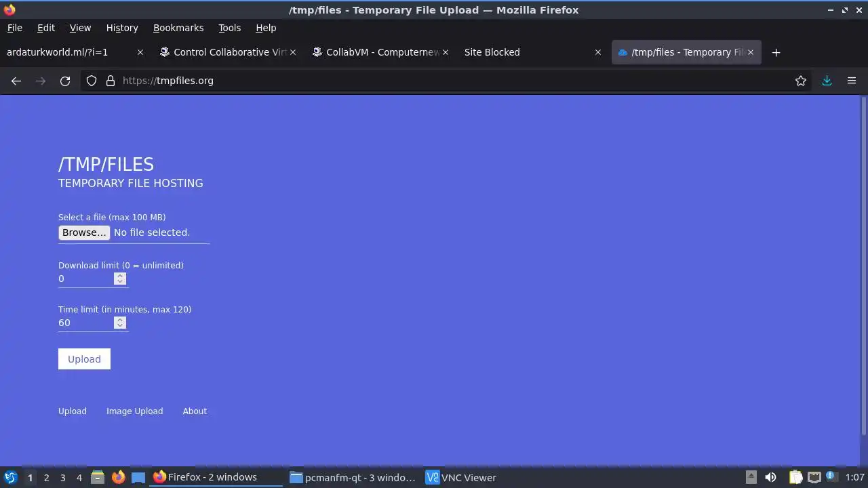Switch to virtual desktop 1
868x488 pixels.
point(30,477)
